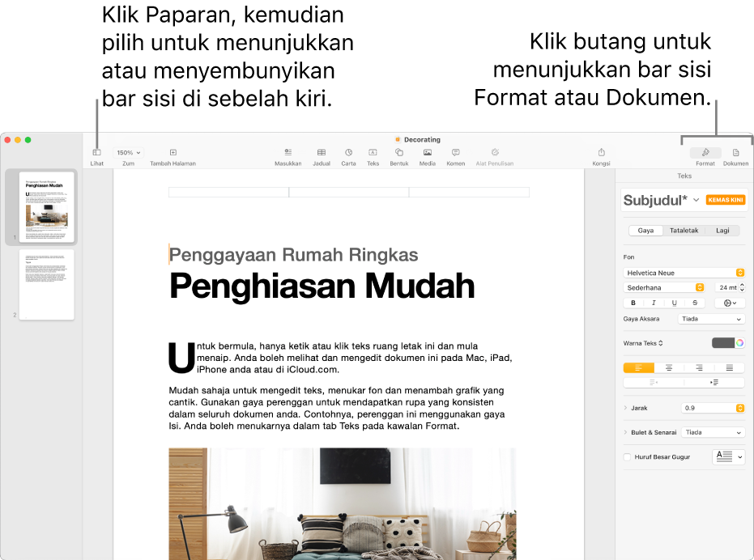
Task: Open the Bulet & Senarai Tiada dropdown
Action: pyautogui.click(x=714, y=433)
